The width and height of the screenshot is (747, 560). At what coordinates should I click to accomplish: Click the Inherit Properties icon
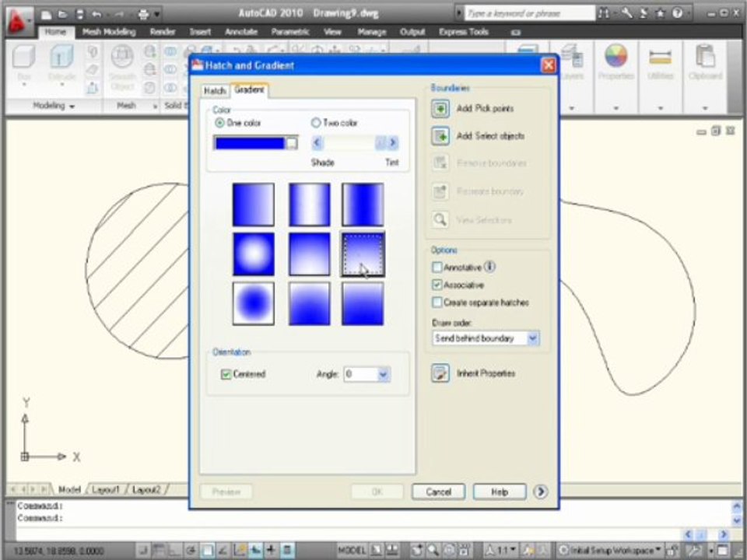click(x=440, y=373)
